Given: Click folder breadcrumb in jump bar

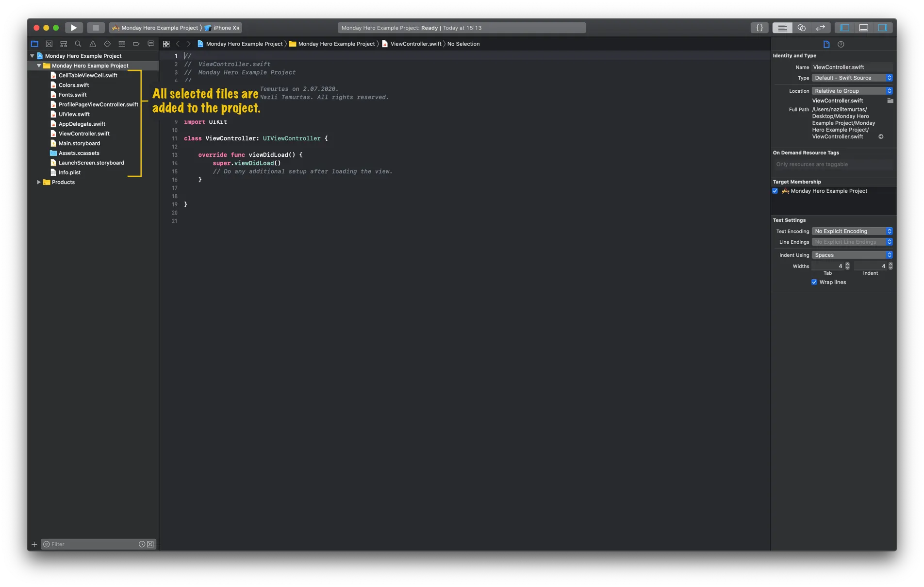Looking at the screenshot, I should [x=332, y=44].
